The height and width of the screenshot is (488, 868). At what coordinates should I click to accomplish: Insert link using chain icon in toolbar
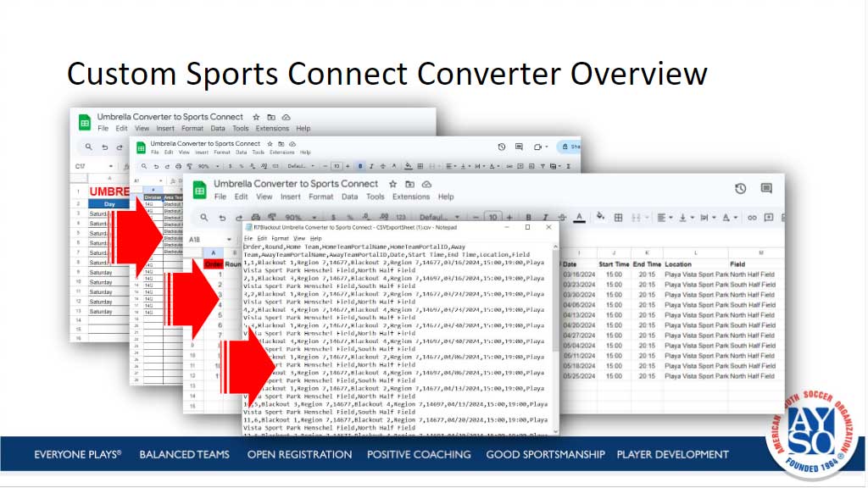[751, 218]
